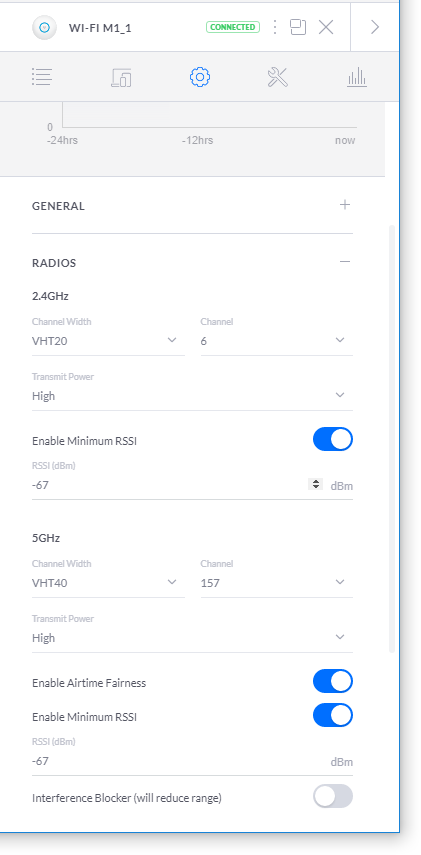Click the CONNECTED status badge
The image size is (421, 855).
tap(233, 27)
